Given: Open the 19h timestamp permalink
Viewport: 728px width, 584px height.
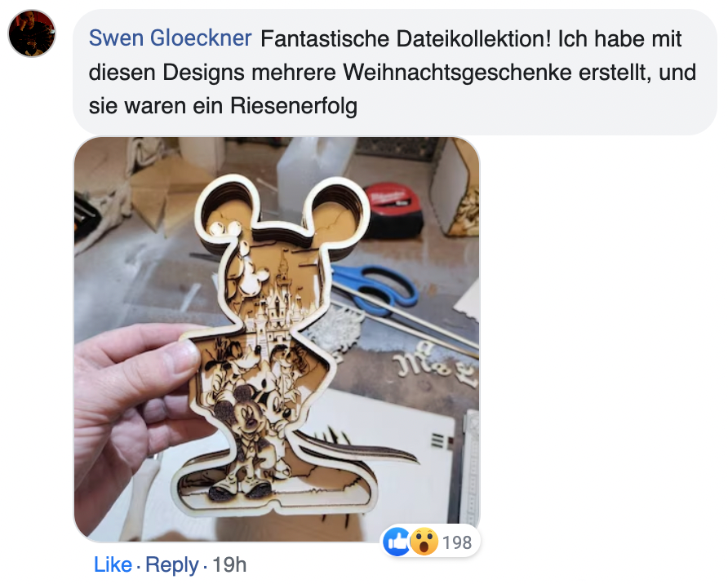Looking at the screenshot, I should pos(229,564).
